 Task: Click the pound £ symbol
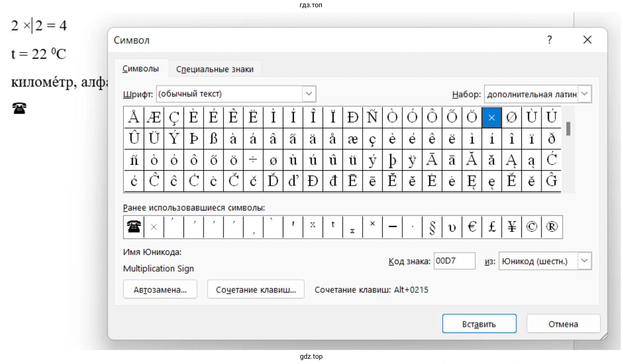pos(492,227)
